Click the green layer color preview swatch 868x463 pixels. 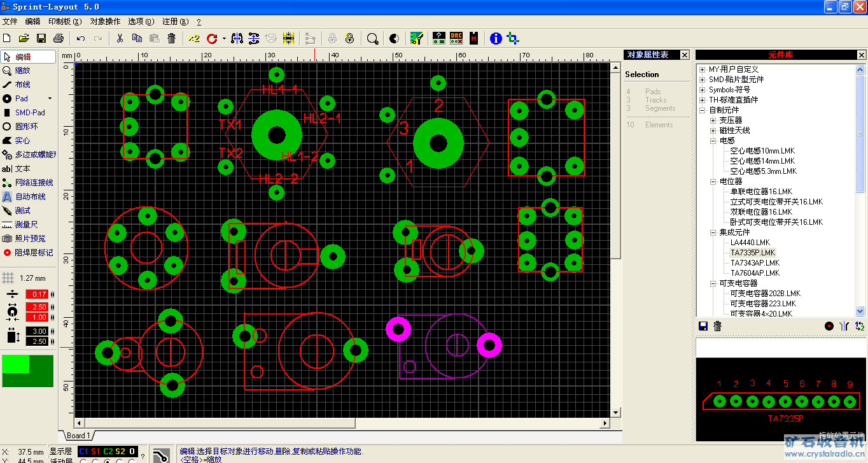tap(28, 371)
